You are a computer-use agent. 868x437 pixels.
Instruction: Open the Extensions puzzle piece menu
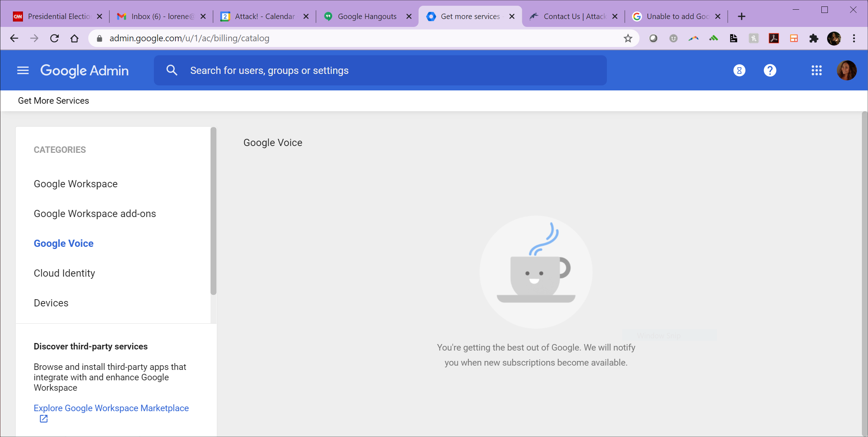(814, 38)
